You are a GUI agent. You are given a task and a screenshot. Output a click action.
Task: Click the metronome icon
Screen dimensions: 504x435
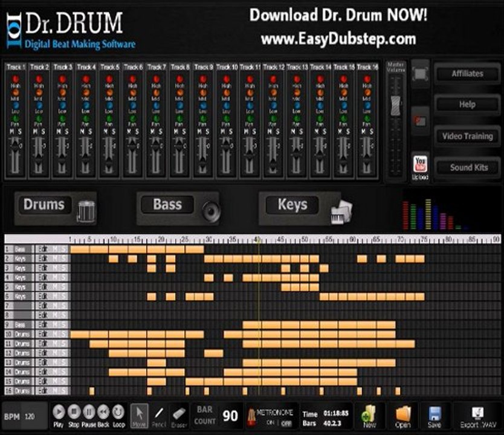coord(251,416)
